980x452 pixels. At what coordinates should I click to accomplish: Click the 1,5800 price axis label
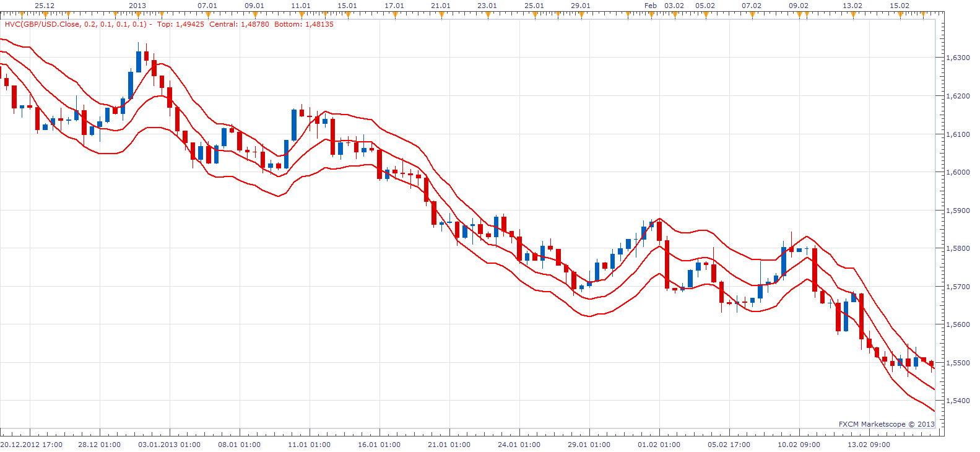[x=958, y=248]
